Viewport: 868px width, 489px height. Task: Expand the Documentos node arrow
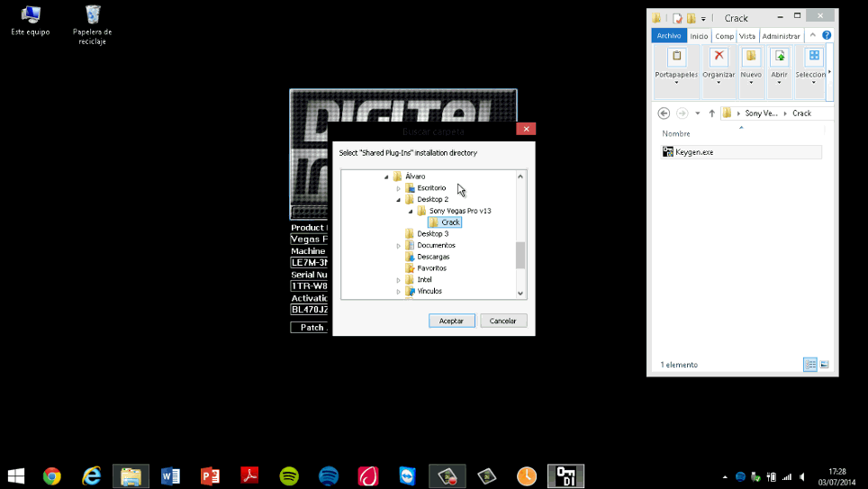[398, 246]
